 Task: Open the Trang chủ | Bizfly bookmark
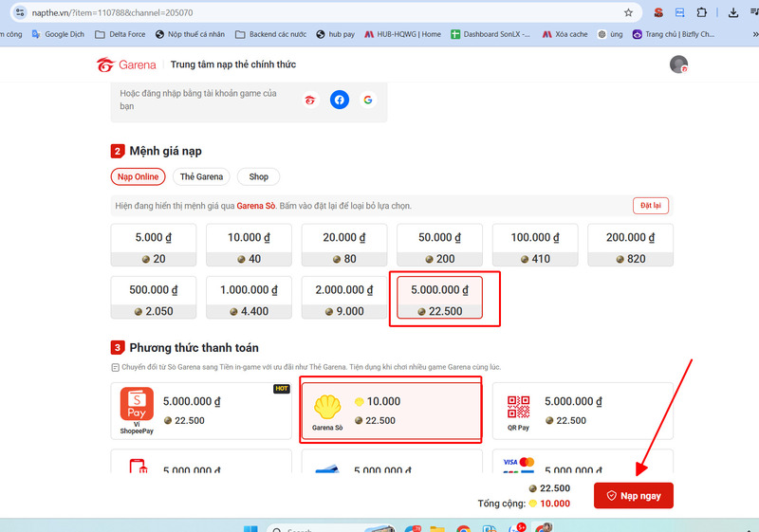click(x=674, y=34)
